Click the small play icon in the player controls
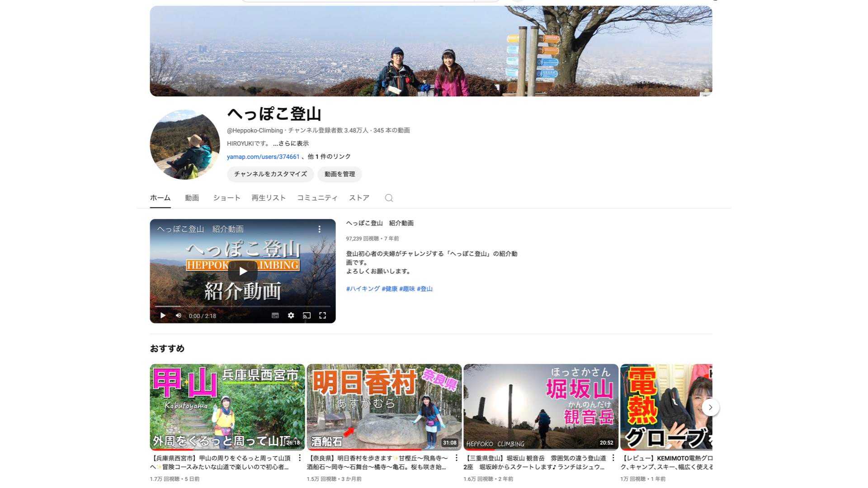The width and height of the screenshot is (868, 488). [x=163, y=315]
